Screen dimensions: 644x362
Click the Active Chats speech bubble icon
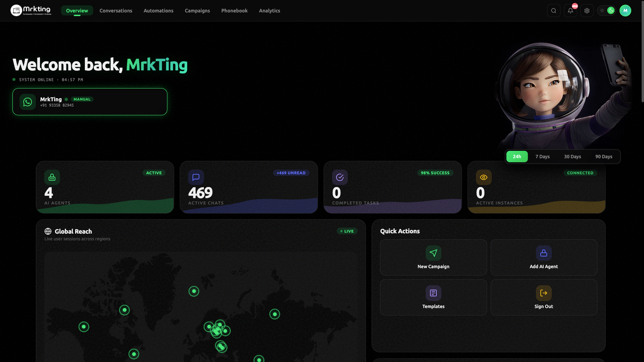196,177
